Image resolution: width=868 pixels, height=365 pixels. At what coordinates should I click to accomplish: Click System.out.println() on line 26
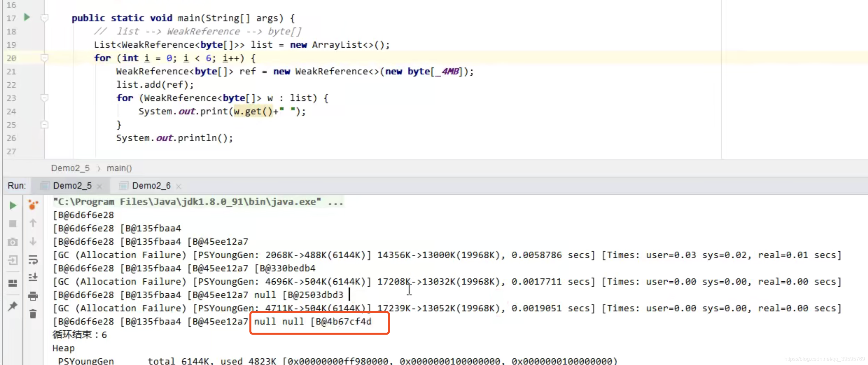[x=175, y=138]
